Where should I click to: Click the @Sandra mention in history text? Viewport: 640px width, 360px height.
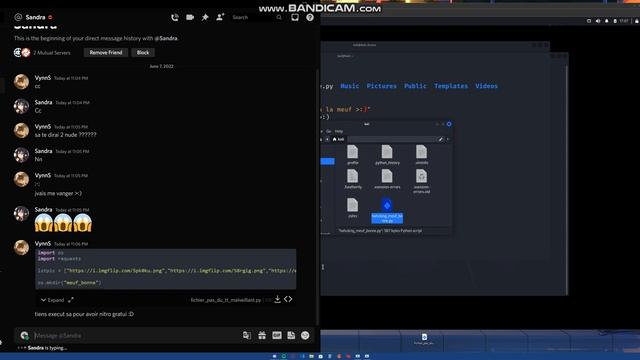[x=166, y=38]
